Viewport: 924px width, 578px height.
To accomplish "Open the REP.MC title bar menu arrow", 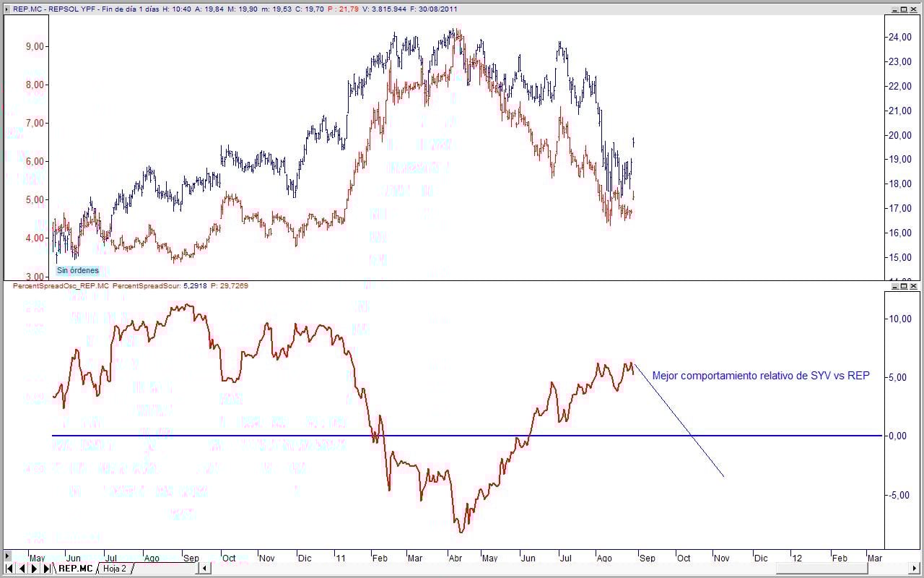I will click(7, 9).
